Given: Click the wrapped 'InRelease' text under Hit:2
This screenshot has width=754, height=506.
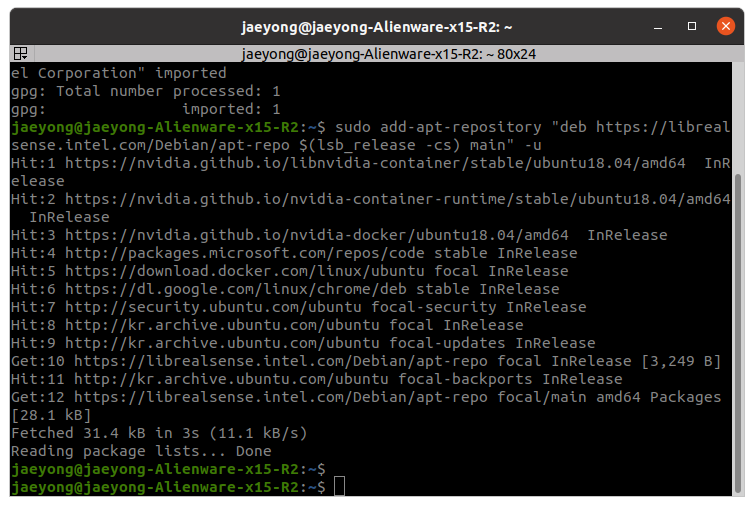Looking at the screenshot, I should click(70, 217).
